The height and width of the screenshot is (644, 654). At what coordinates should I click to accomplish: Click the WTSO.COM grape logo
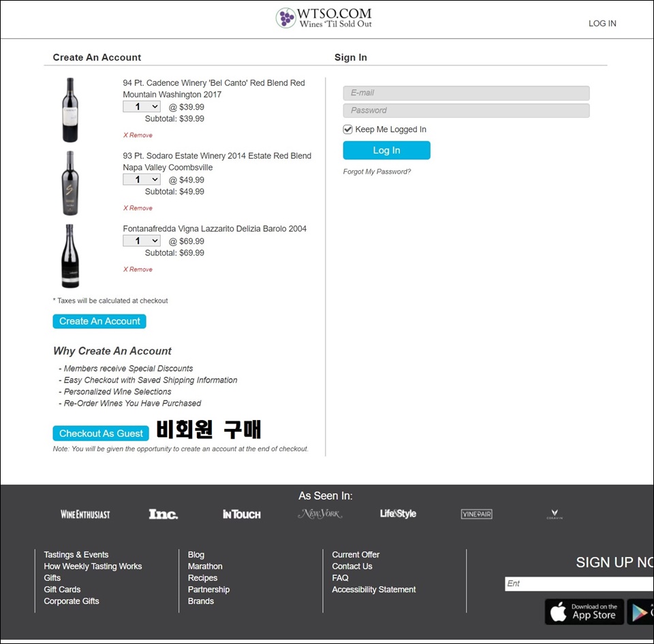[x=324, y=18]
